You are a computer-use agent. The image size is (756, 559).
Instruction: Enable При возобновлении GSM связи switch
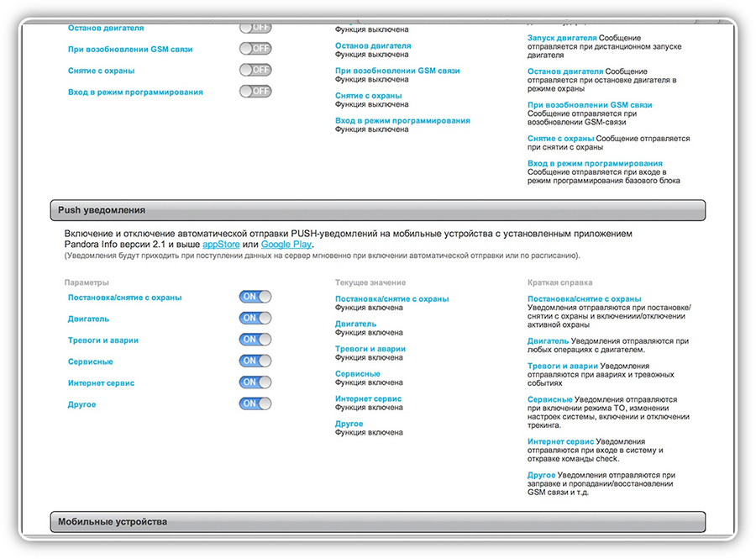coord(255,49)
